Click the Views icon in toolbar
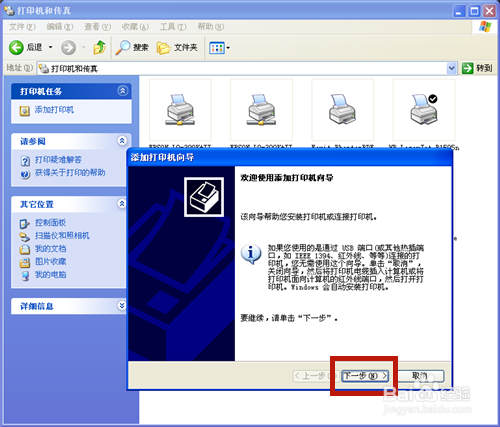Screen dimensions: 500x427 (x=216, y=48)
